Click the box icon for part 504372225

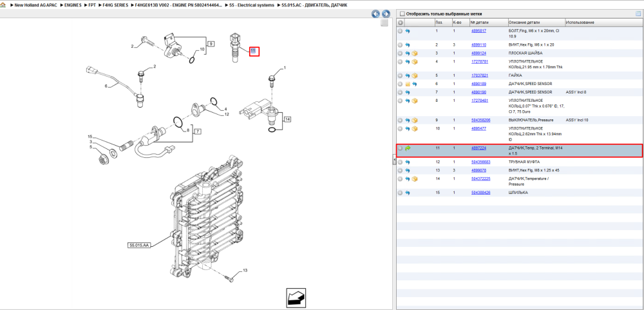point(415,179)
